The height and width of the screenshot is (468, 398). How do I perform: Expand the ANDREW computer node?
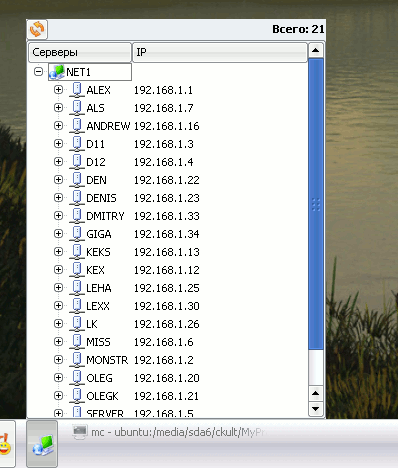tap(58, 126)
